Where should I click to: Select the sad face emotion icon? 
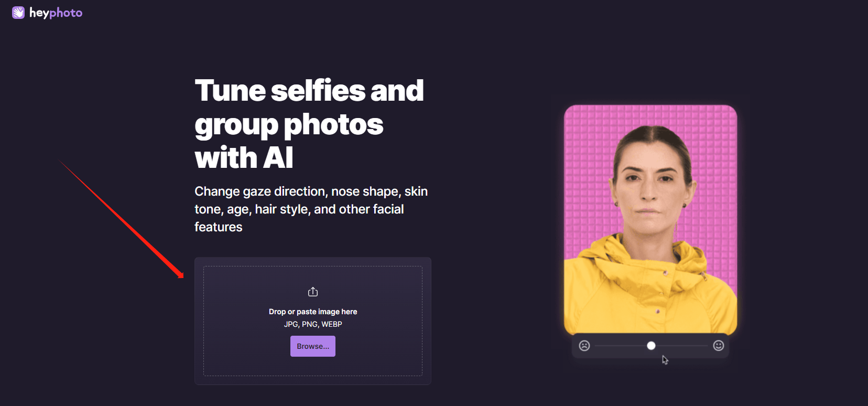(584, 346)
